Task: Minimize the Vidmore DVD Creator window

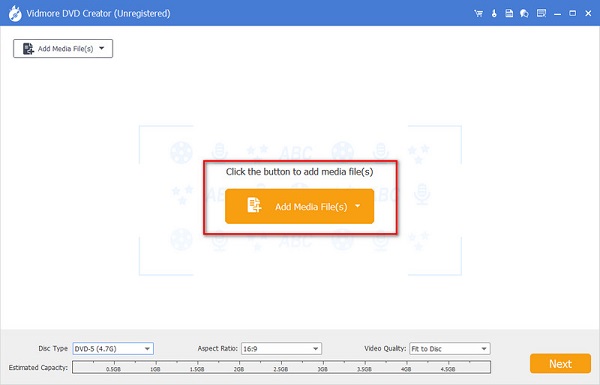Action: pyautogui.click(x=558, y=14)
